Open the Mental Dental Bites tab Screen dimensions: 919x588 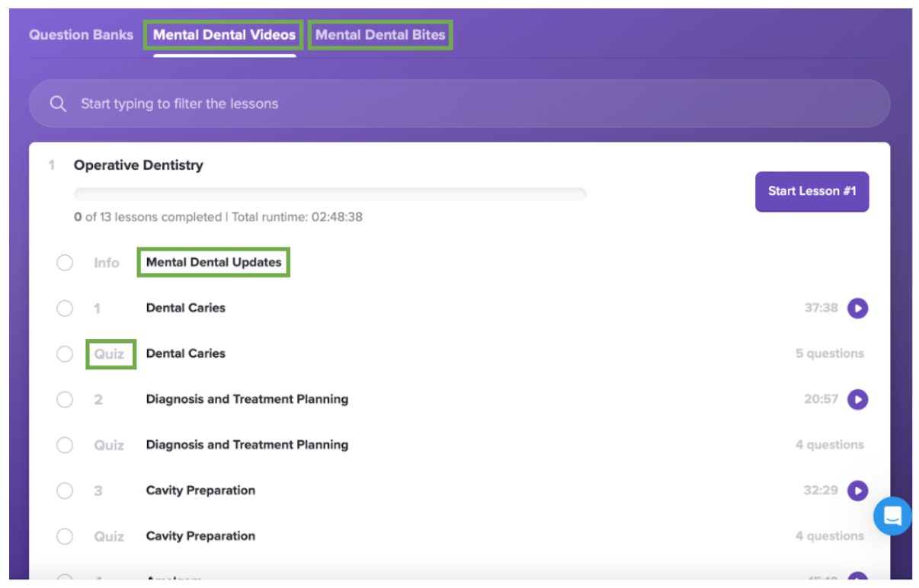coord(380,35)
